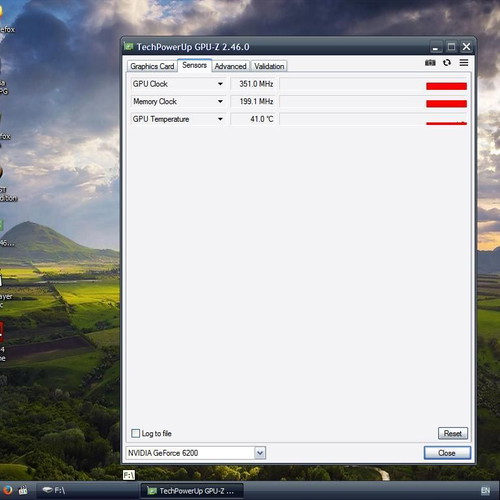Open the hamburger menu in GPU-Z
Image resolution: width=500 pixels, height=500 pixels.
[464, 63]
